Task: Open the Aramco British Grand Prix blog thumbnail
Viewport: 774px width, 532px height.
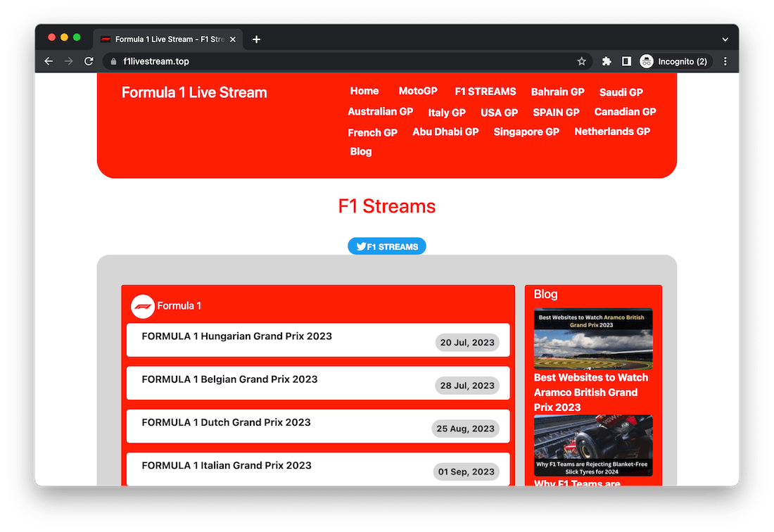Action: pos(593,338)
